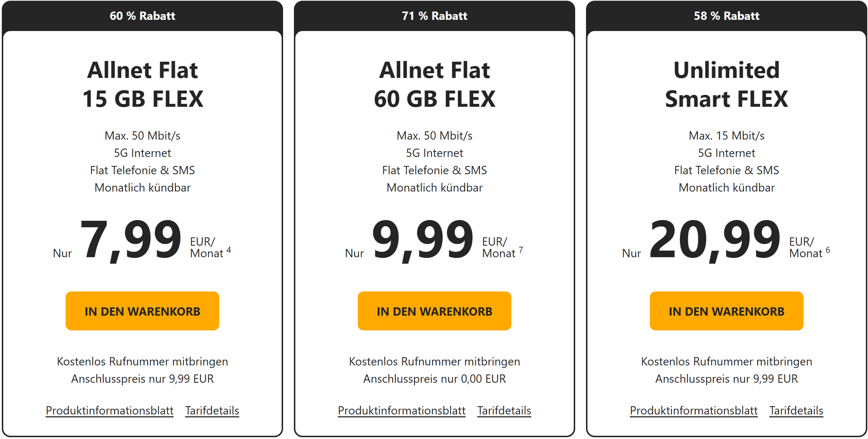Click the 60 % Rabatt banner
This screenshot has height=439, width=868.
pos(142,16)
